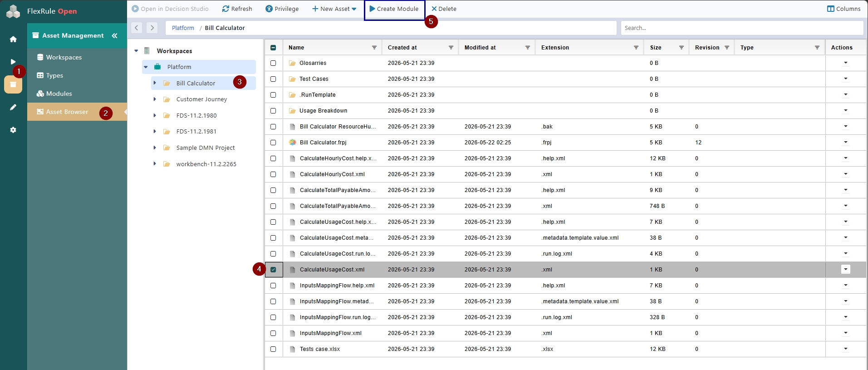Check the Bill Calculator.frpj row checkbox
The image size is (868, 370).
(273, 143)
